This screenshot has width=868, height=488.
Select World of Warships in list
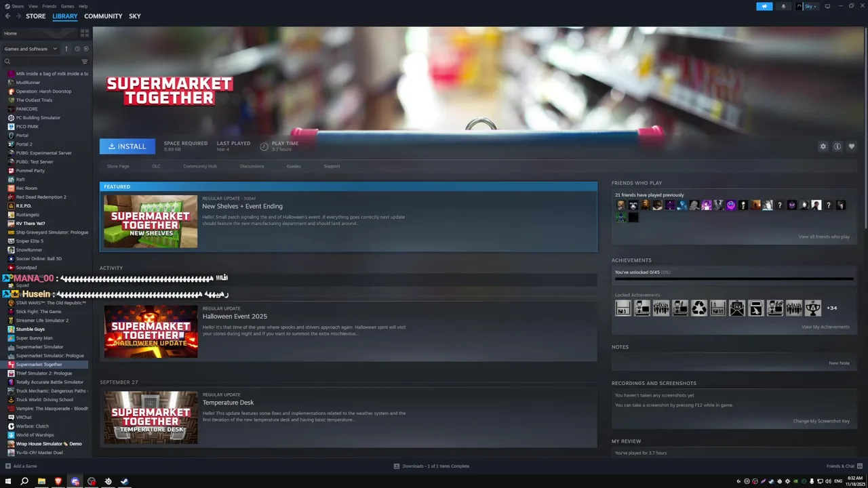coord(35,434)
